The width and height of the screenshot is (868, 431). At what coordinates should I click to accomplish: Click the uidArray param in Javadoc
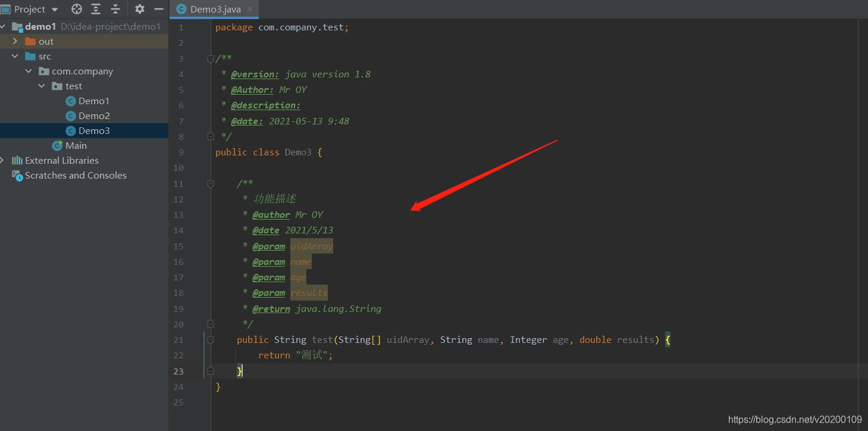[312, 246]
